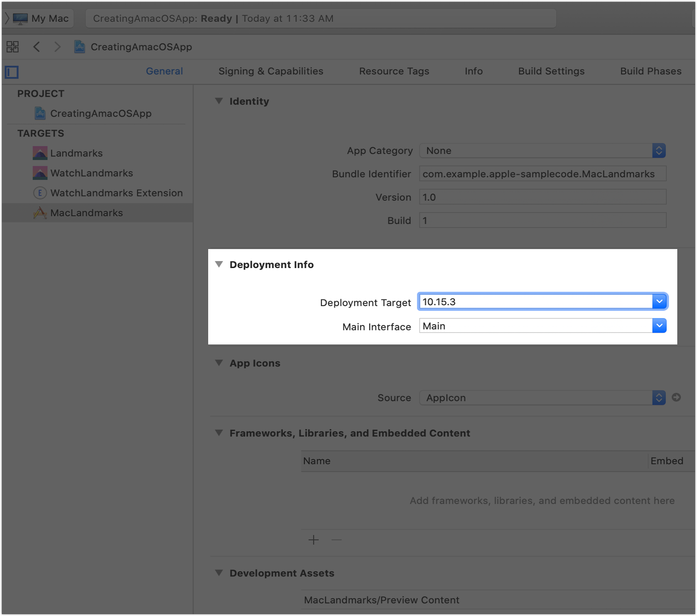This screenshot has height=616, width=697.
Task: Click CreatingAmacOSApp breadcrumb title
Action: (141, 47)
